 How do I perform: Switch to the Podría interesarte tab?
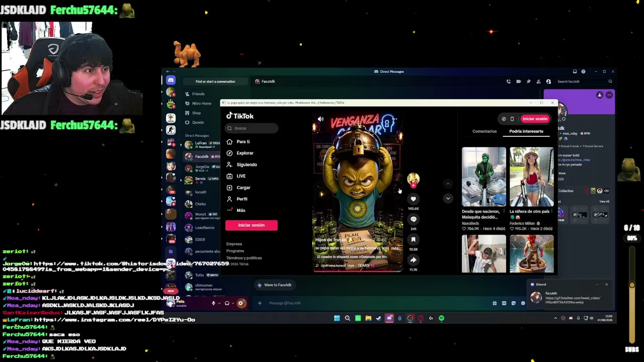[x=526, y=131]
